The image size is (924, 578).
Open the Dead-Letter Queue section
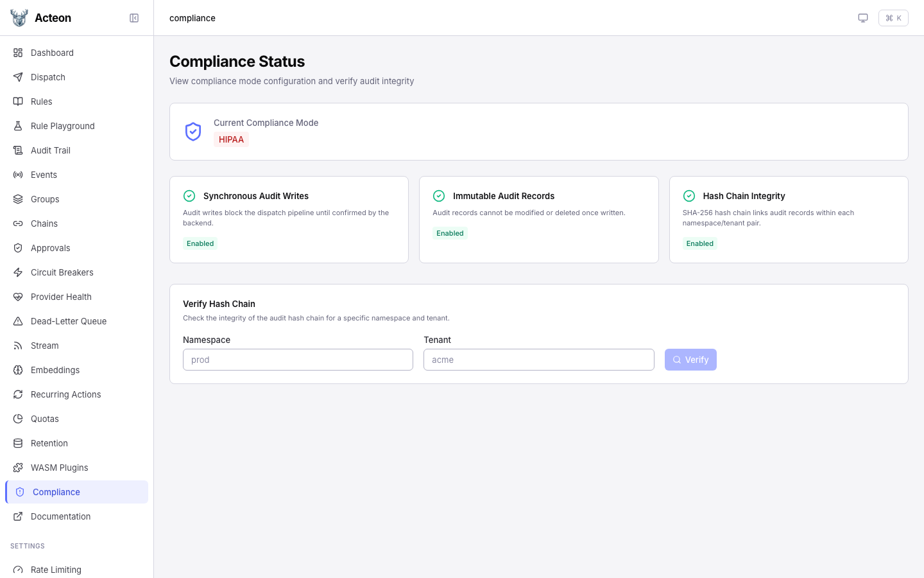click(69, 321)
